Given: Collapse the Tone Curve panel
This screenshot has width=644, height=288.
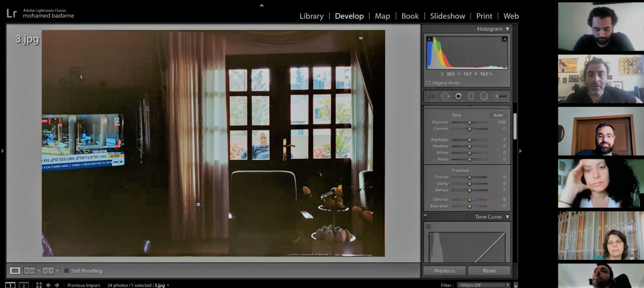Looking at the screenshot, I should (507, 217).
